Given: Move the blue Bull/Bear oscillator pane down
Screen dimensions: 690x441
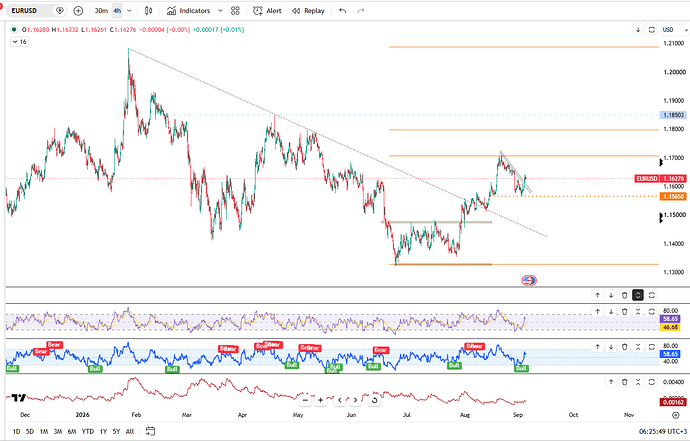Looking at the screenshot, I should (611, 347).
